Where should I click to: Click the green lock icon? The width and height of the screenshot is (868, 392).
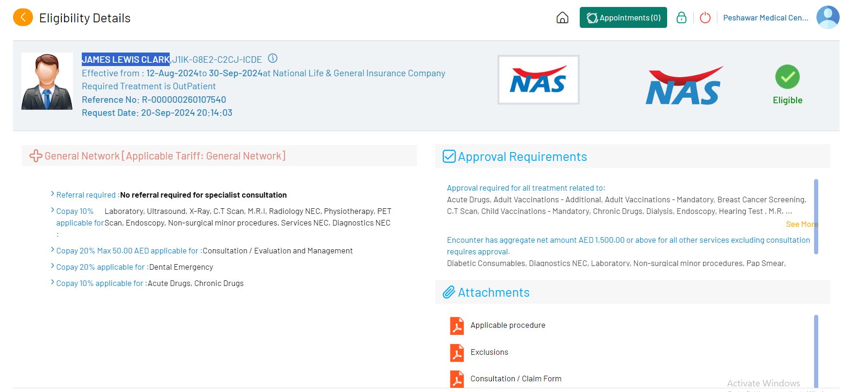click(681, 18)
